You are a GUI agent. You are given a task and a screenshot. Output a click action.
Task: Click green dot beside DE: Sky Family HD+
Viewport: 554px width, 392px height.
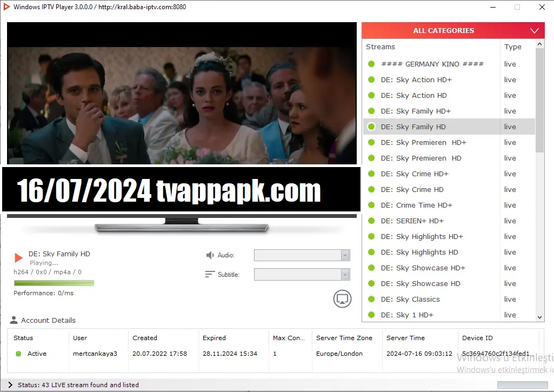(371, 111)
